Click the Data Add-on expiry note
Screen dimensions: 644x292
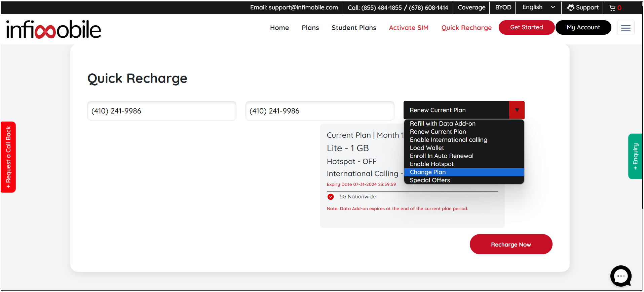[397, 208]
